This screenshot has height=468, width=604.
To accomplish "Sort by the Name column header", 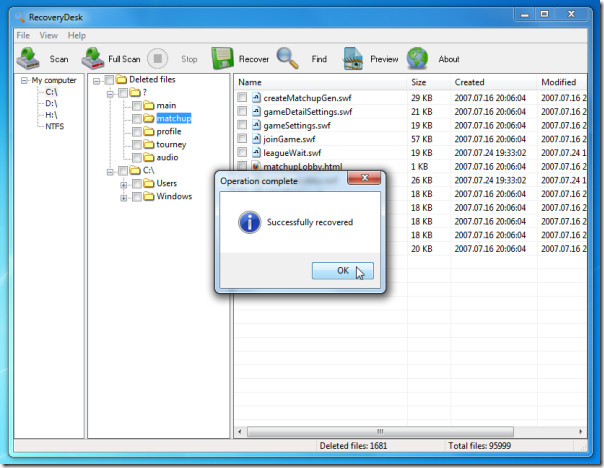I will click(x=320, y=82).
